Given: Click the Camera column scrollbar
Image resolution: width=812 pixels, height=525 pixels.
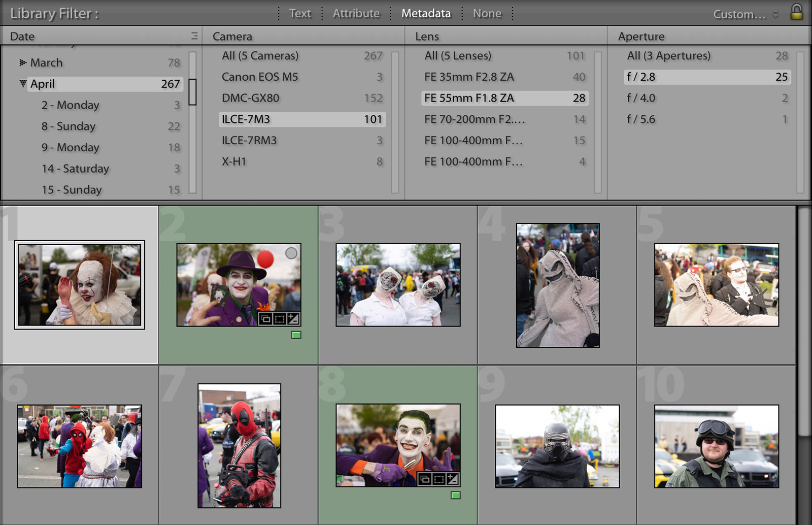Looking at the screenshot, I should 395,122.
